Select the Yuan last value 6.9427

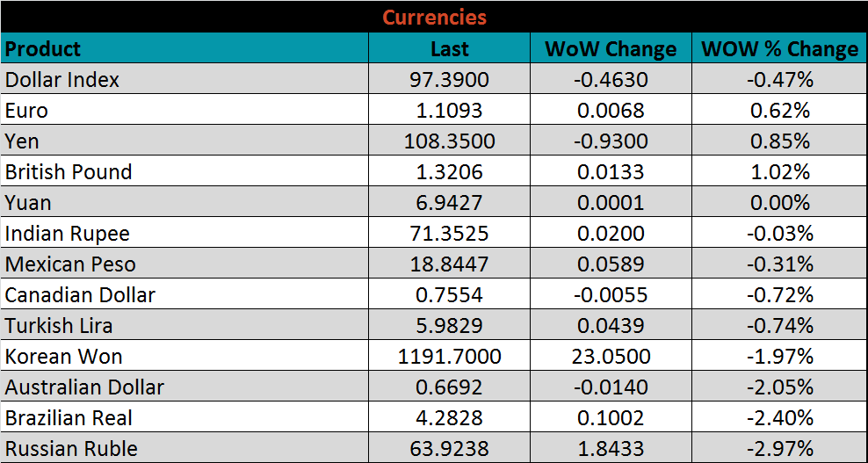[x=449, y=203]
